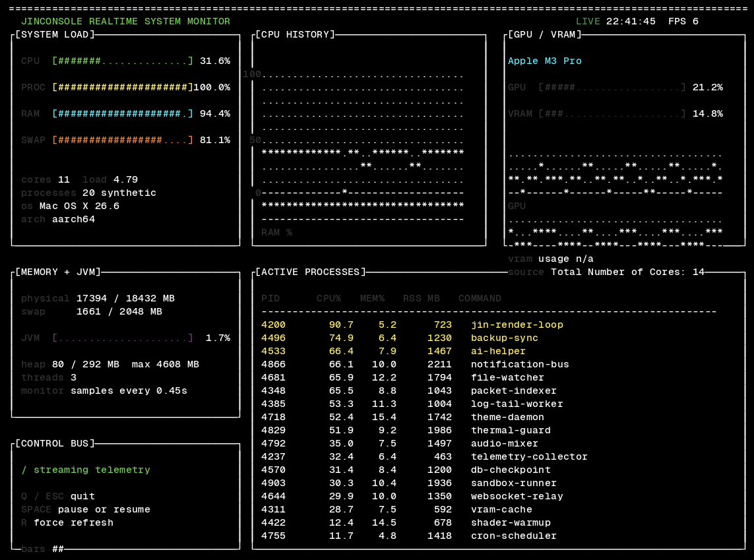The width and height of the screenshot is (754, 560).
Task: Click the bars ## legend
Action: [x=42, y=549]
